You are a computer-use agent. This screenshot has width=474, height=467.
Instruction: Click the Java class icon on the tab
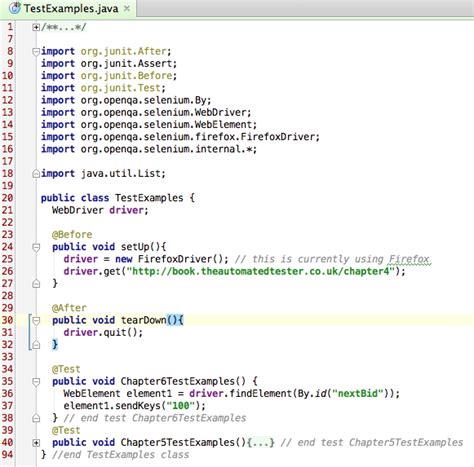pos(15,8)
